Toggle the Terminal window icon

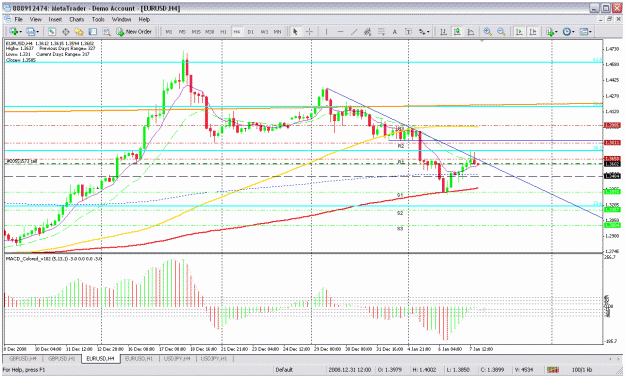(x=92, y=31)
